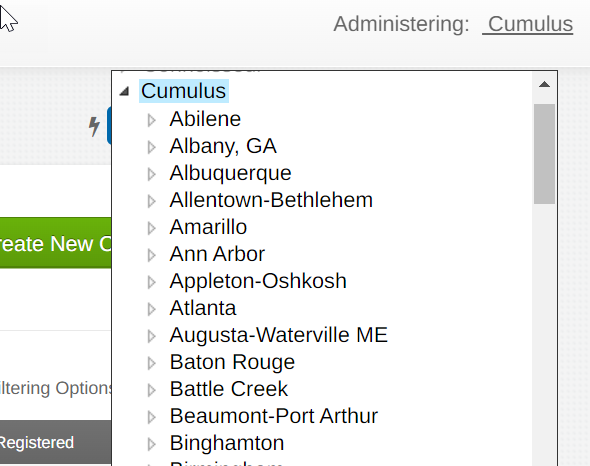Expand the Albuquerque node arrow

click(x=152, y=174)
